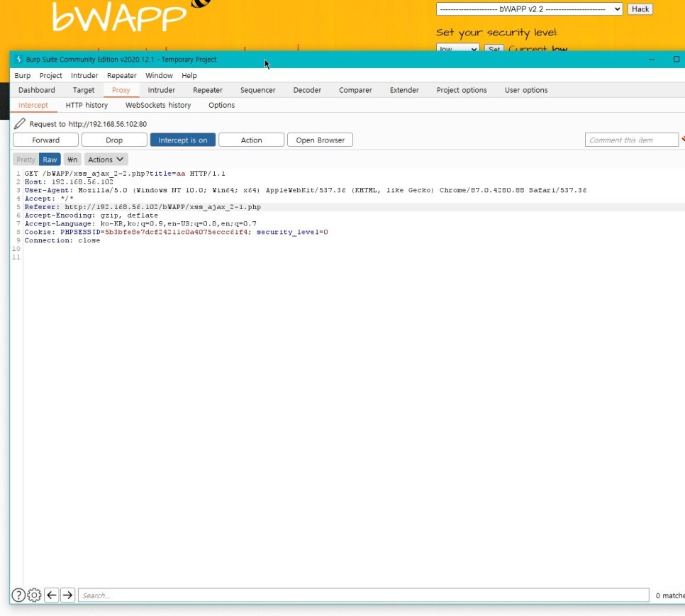This screenshot has width=685, height=616.
Task: Switch to the Intruder tool tab
Action: click(x=161, y=90)
